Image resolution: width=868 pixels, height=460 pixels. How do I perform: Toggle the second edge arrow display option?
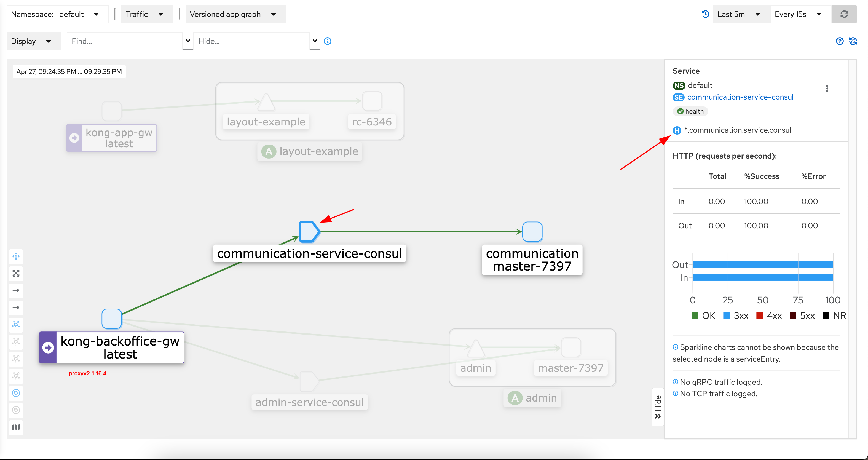click(x=16, y=307)
